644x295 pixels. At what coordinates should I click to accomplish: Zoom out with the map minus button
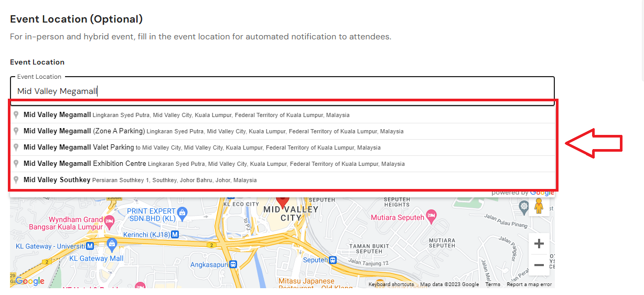coord(539,265)
